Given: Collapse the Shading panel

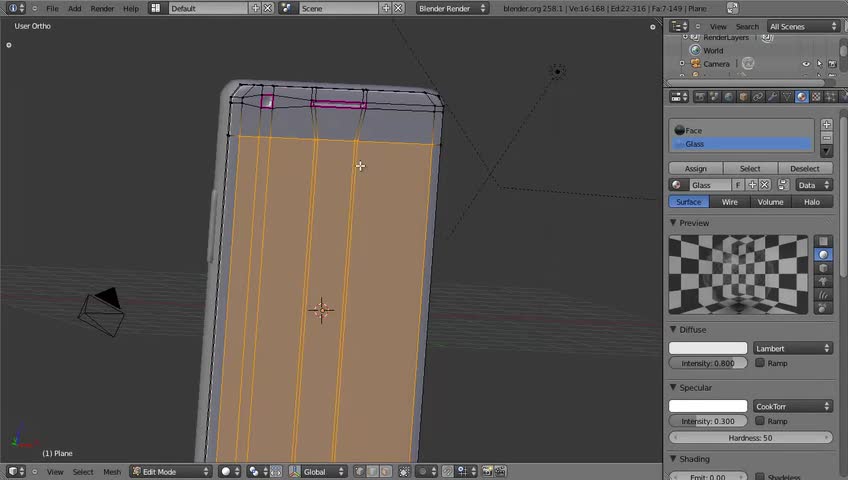Looking at the screenshot, I should (673, 458).
